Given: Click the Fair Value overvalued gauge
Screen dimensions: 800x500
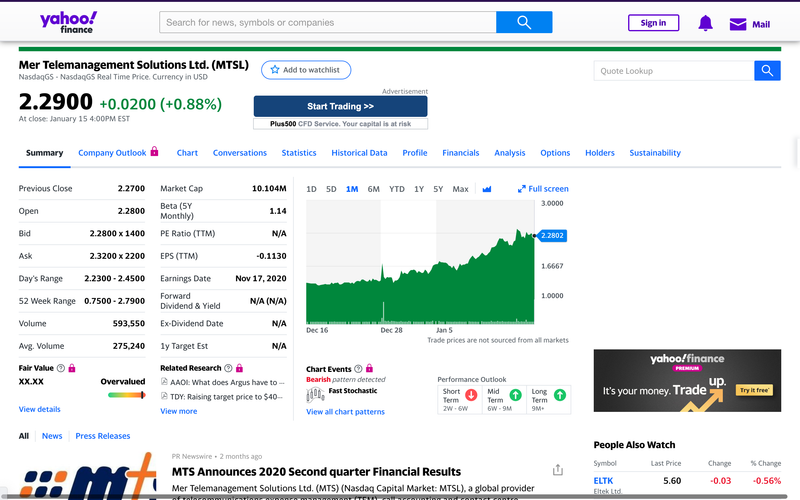Looking at the screenshot, I should pyautogui.click(x=127, y=395).
